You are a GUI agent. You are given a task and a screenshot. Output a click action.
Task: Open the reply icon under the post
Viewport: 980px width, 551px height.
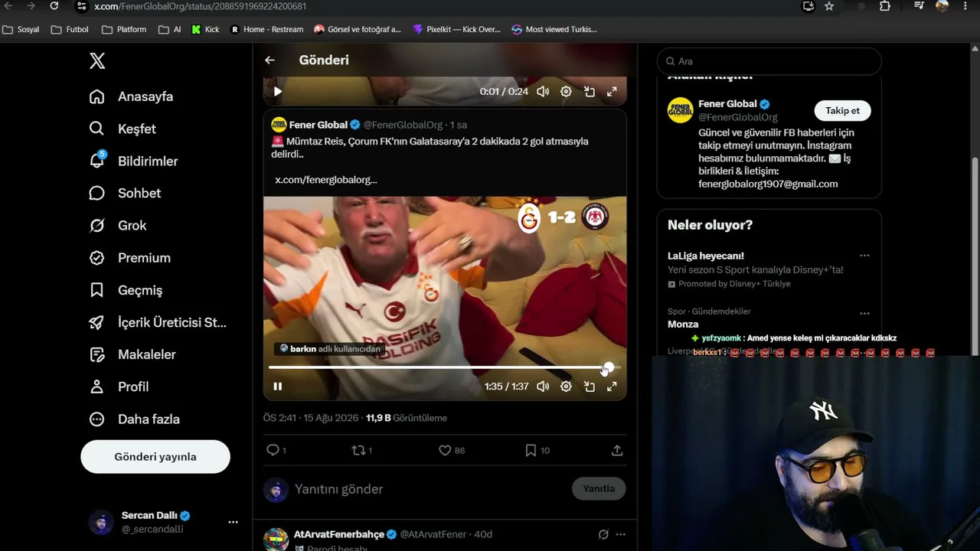[x=273, y=450]
